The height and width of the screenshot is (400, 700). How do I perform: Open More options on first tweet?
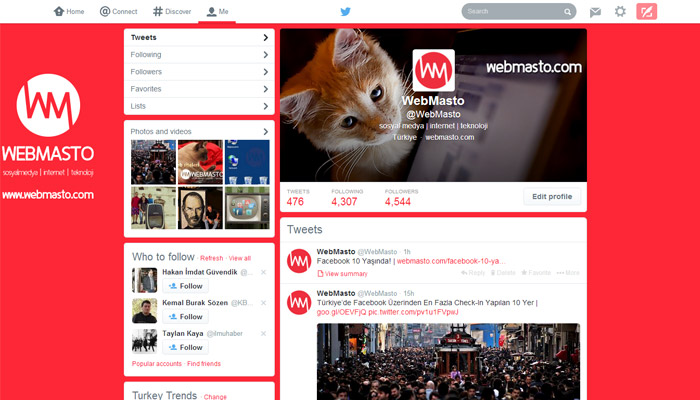(x=568, y=273)
